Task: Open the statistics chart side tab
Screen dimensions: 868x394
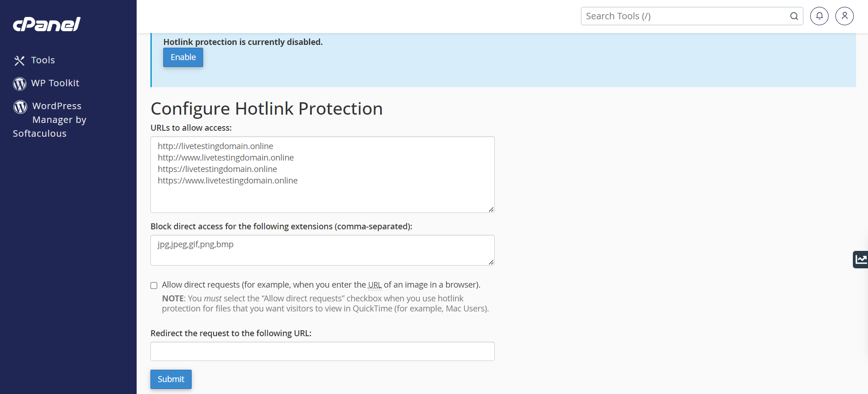Action: click(x=861, y=260)
